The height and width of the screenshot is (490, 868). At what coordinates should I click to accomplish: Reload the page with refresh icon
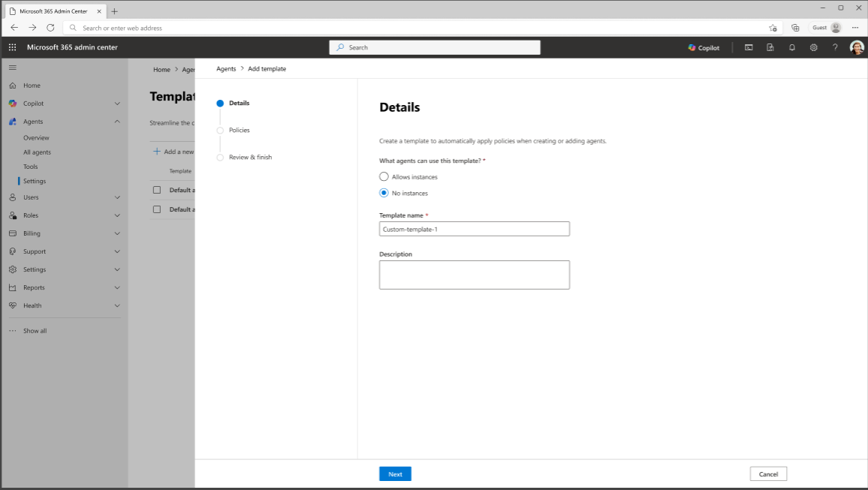click(x=50, y=28)
